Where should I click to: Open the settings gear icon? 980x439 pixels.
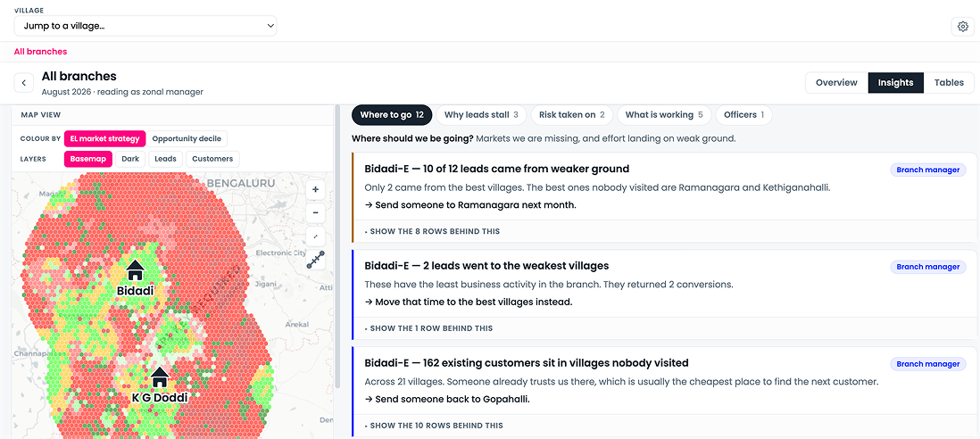[x=962, y=26]
